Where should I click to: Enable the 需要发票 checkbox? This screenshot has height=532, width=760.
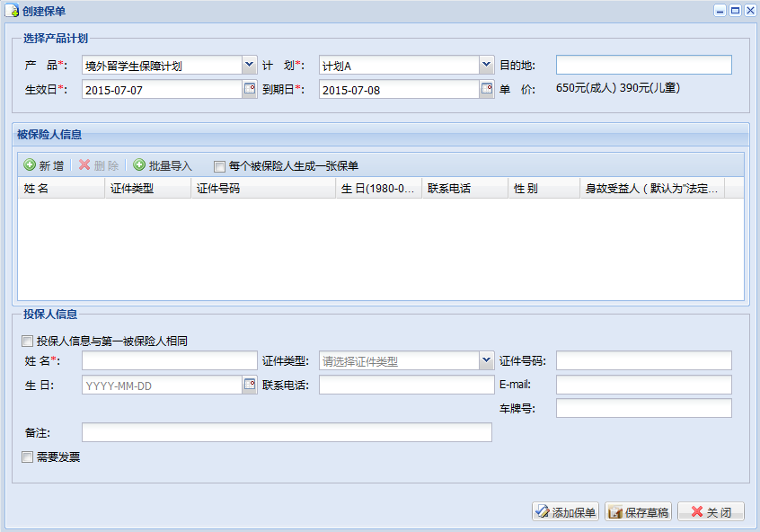click(x=27, y=457)
